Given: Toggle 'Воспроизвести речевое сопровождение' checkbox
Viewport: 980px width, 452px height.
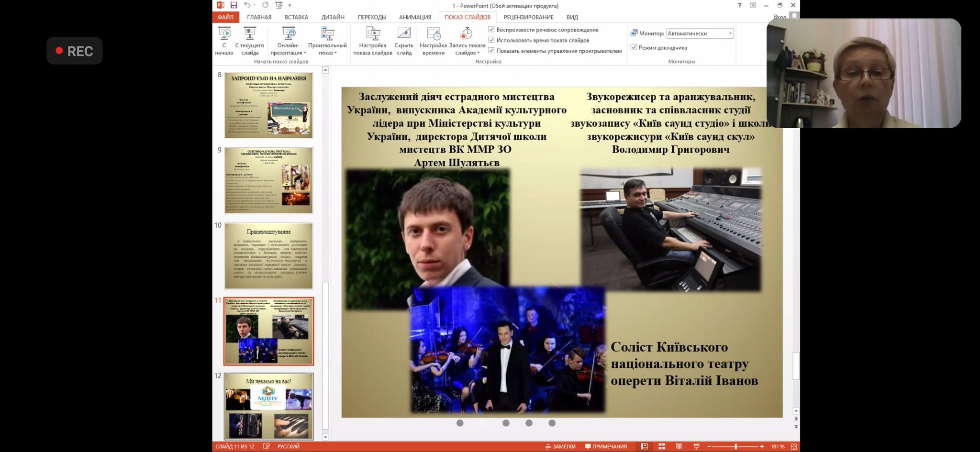Looking at the screenshot, I should (x=491, y=30).
